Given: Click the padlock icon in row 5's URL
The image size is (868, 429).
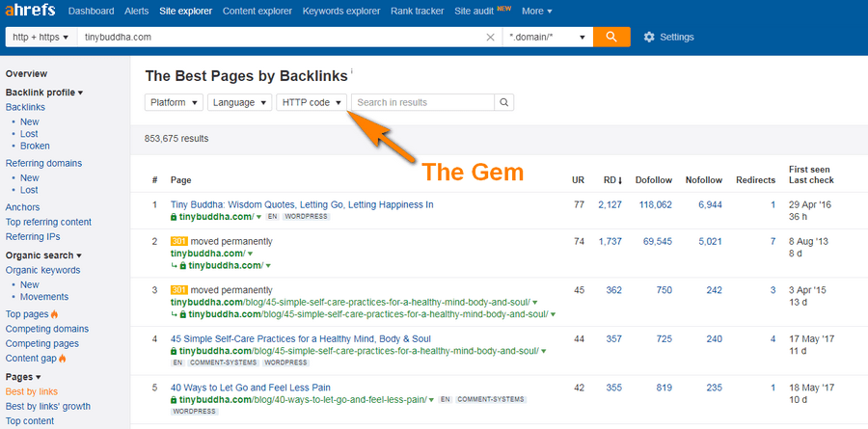Looking at the screenshot, I should coord(174,400).
